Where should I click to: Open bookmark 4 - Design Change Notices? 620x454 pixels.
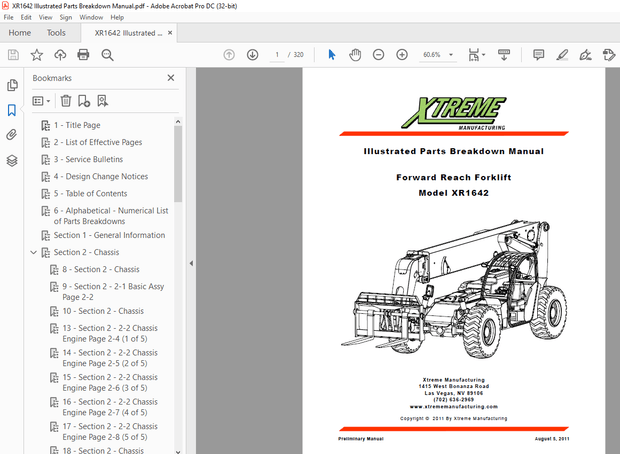point(101,176)
